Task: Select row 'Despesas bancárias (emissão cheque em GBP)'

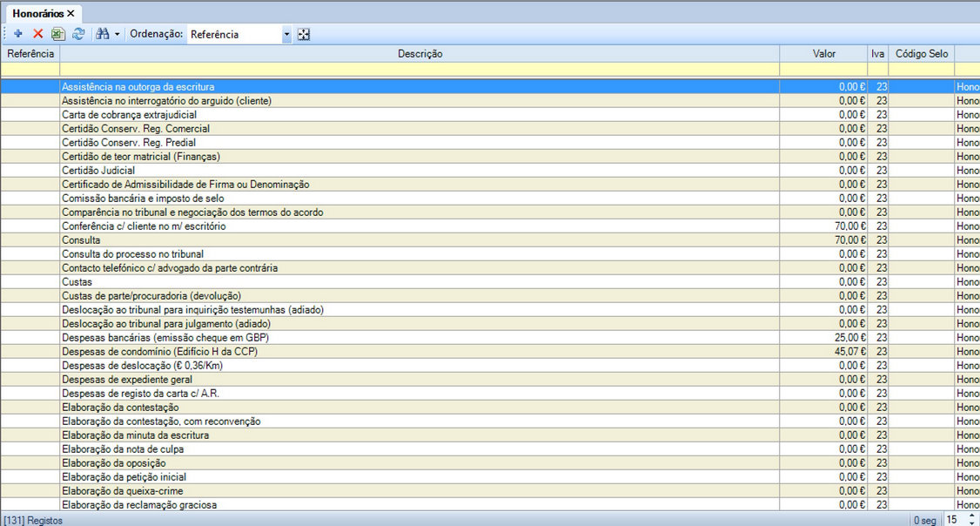Action: pyautogui.click(x=490, y=338)
